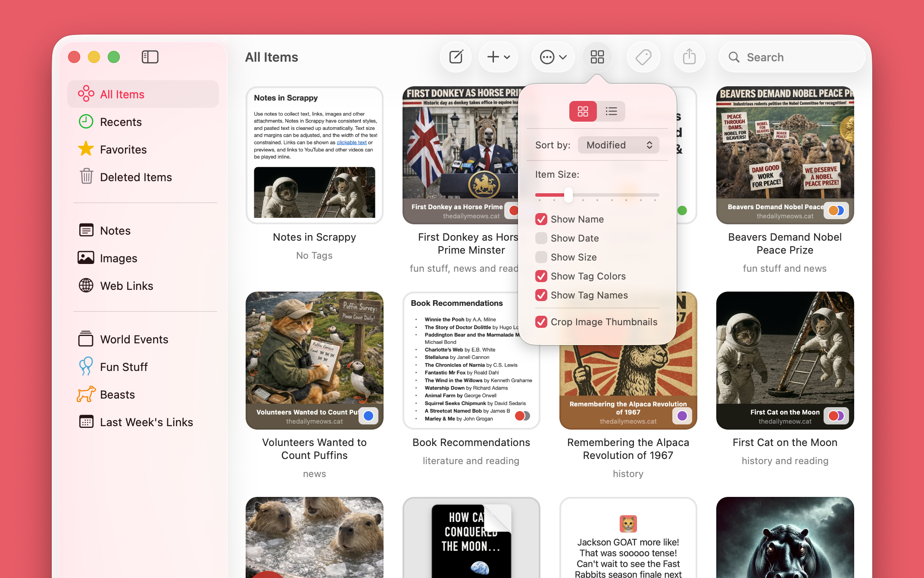The width and height of the screenshot is (924, 578).
Task: Click Remembering the Alpaca Revolution title
Action: pyautogui.click(x=628, y=449)
